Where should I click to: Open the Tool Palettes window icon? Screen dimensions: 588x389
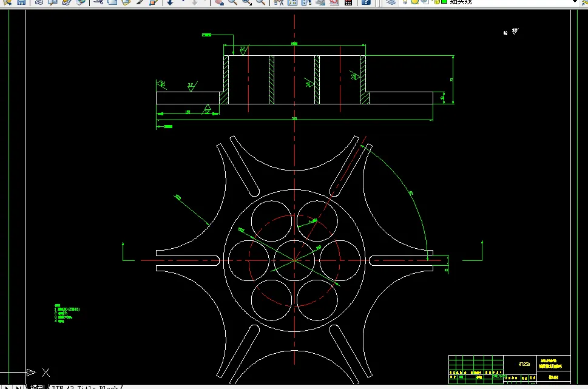306,2
